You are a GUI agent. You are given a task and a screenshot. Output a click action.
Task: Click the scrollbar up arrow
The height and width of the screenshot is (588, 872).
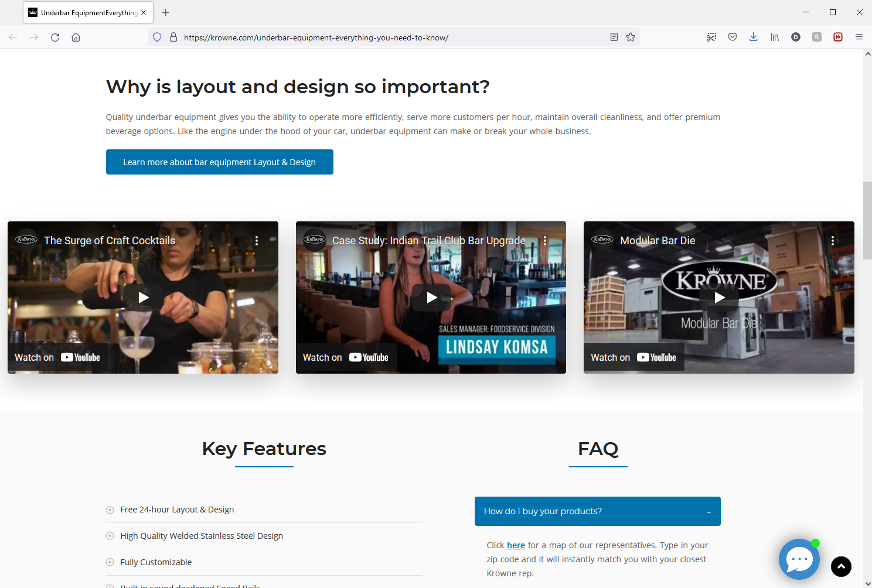[x=867, y=54]
